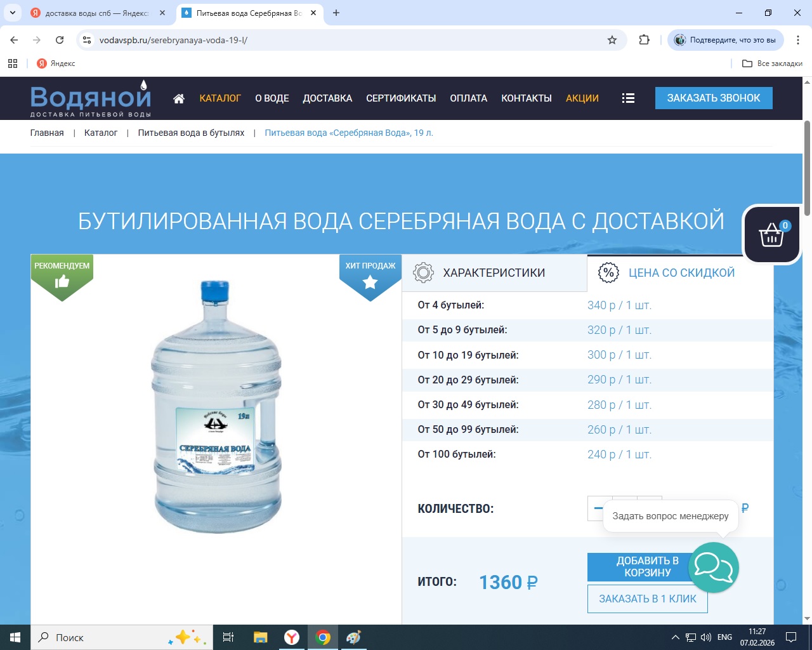Open the АКЦИИ promotions page
This screenshot has width=812, height=650.
(x=582, y=98)
